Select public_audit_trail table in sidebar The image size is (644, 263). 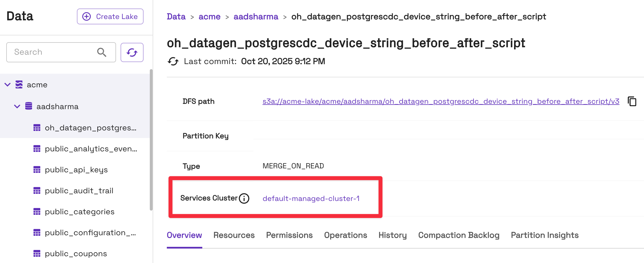pos(79,191)
